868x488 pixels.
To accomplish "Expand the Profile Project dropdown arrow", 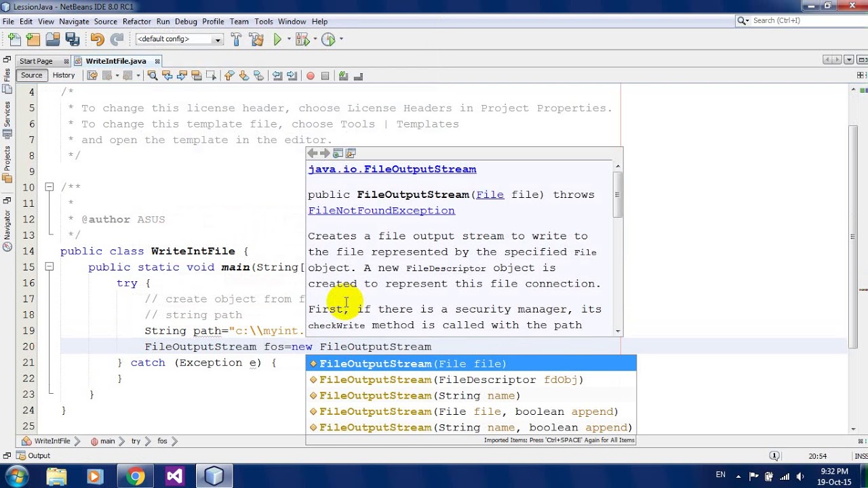I will pyautogui.click(x=340, y=39).
